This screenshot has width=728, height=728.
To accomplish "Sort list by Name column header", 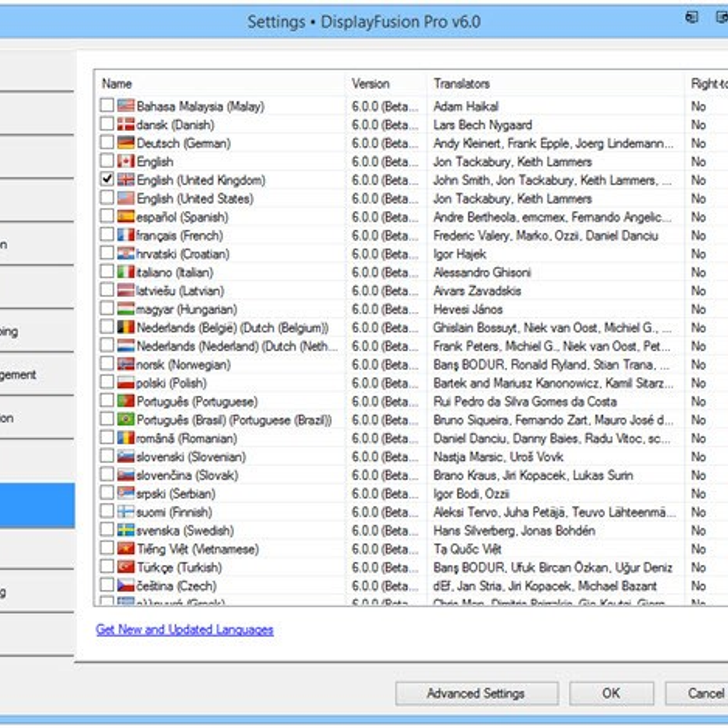I will coord(220,83).
